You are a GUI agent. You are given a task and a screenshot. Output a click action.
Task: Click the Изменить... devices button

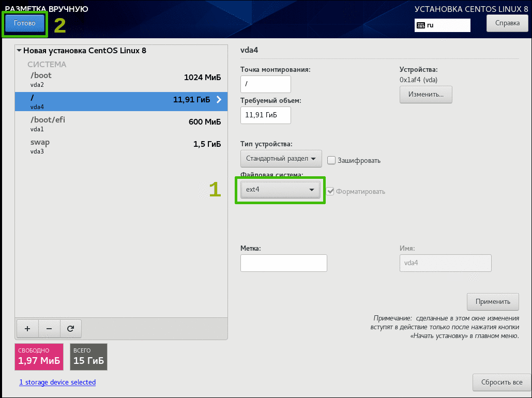[x=426, y=94]
